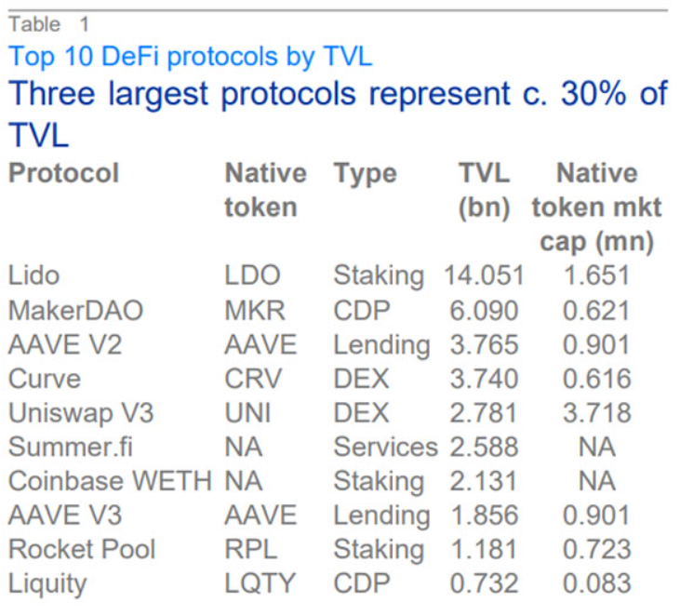Select the Uniswap V3 protocol name
Viewport: 680px width, 616px height.
[75, 412]
